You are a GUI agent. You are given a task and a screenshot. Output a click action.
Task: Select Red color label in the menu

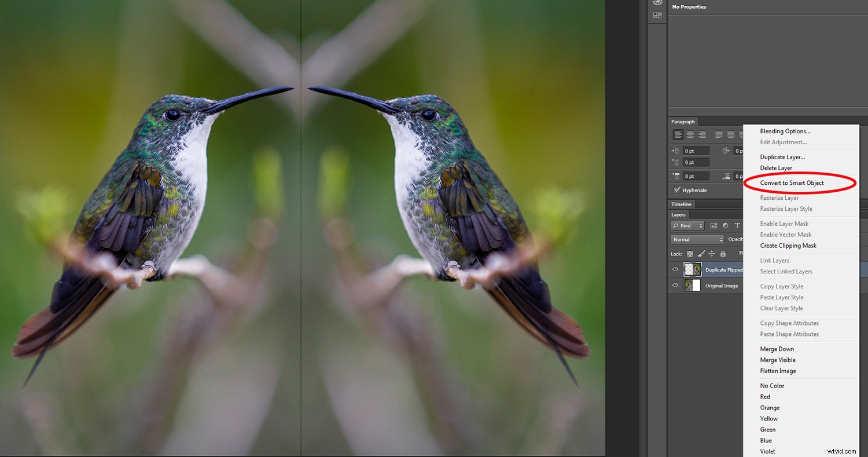[x=765, y=396]
